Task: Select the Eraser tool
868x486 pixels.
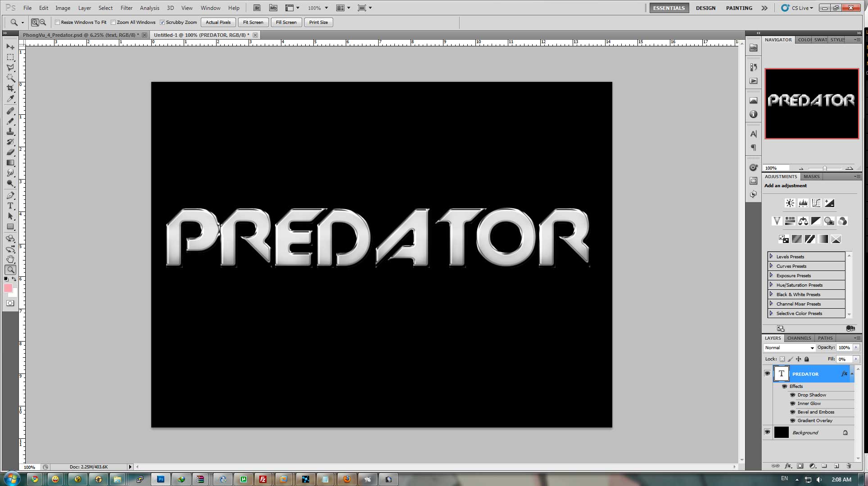Action: [x=10, y=152]
